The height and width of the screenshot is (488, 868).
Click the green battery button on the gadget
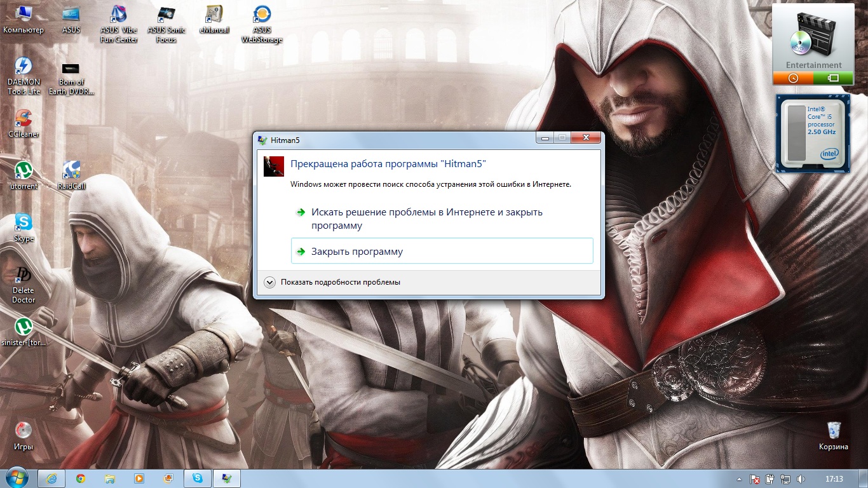coord(834,78)
